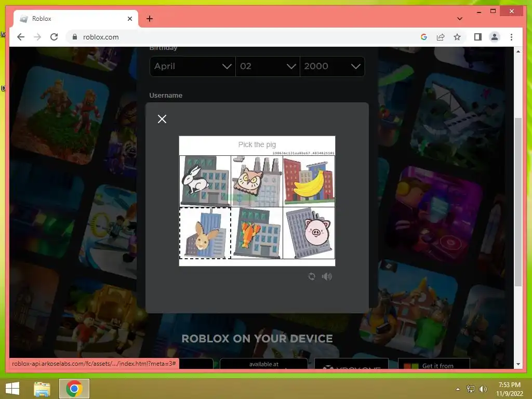Maximize the Chrome window
The height and width of the screenshot is (399, 532).
coord(493,11)
